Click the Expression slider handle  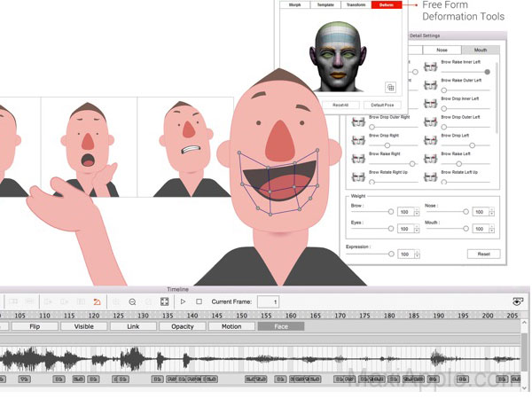(x=391, y=254)
